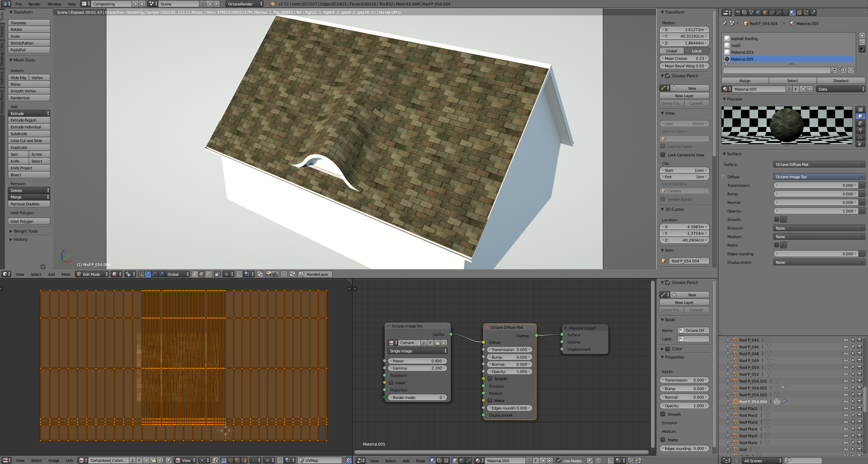The image size is (868, 464).
Task: Select Asphalt Roofing material slot
Action: click(x=744, y=39)
